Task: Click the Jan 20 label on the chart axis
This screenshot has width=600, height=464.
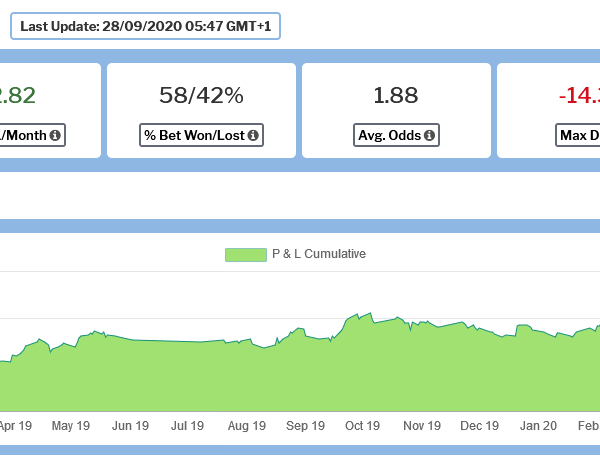Action: point(539,426)
